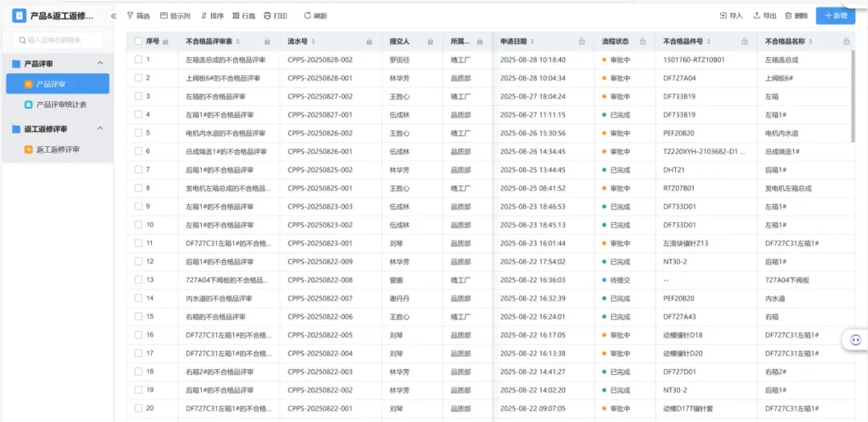Collapse the left sidebar with double-chevron
Screen dimensions: 868x422
(113, 16)
